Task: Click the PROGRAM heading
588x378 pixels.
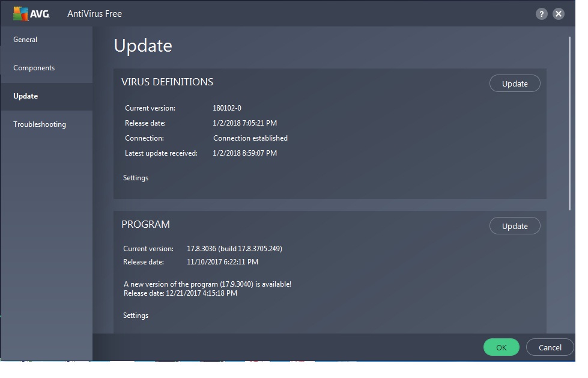Action: tap(145, 225)
